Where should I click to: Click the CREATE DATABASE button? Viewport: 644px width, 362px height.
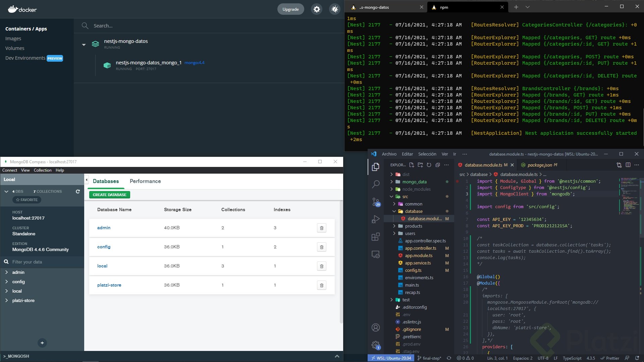tap(109, 195)
